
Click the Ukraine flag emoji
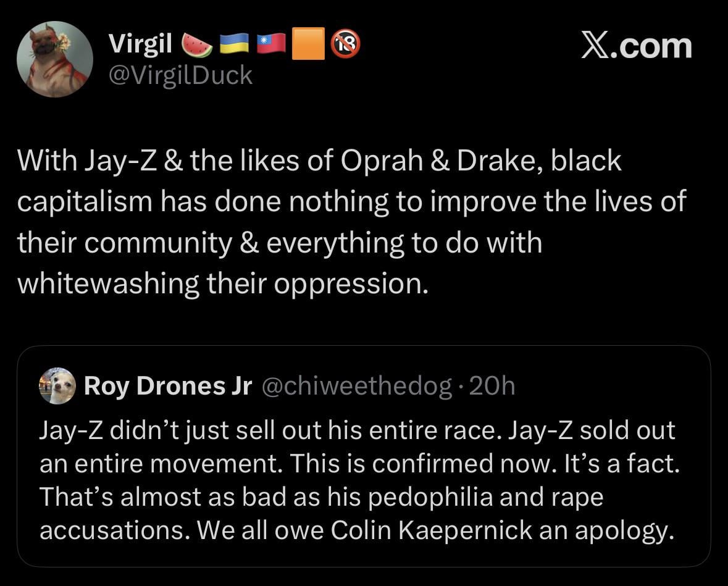click(234, 45)
